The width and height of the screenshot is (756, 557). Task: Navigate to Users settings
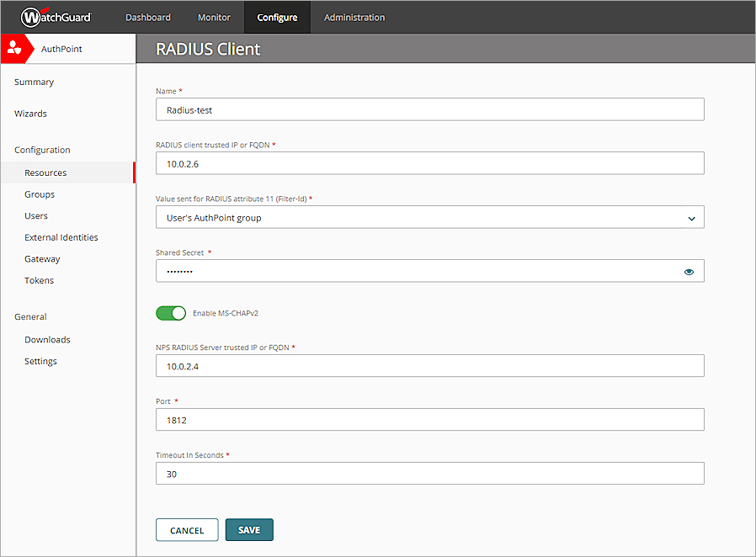[35, 215]
